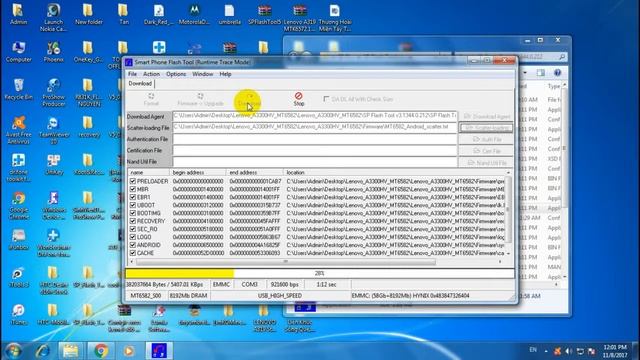
Task: Open the Window menu
Action: click(202, 74)
